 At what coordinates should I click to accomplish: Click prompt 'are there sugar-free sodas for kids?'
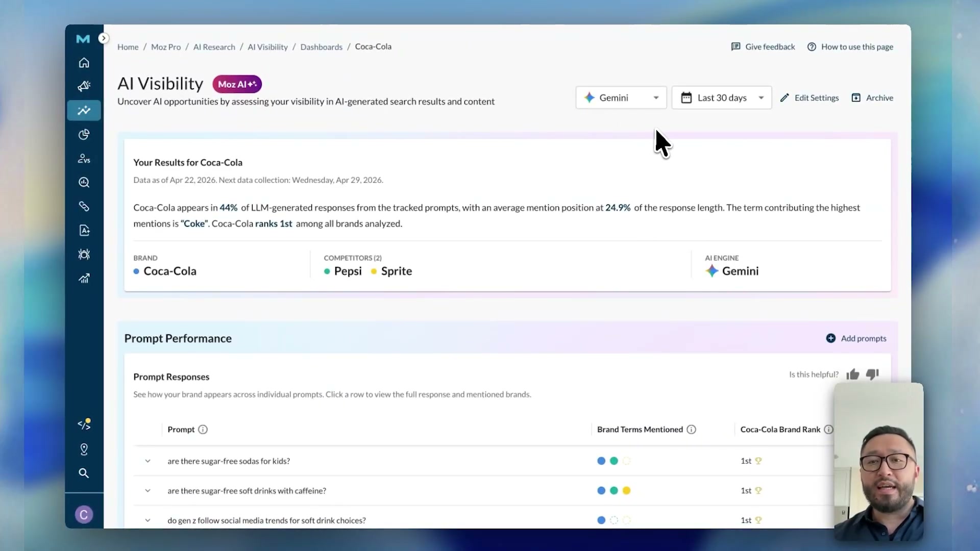coord(229,461)
